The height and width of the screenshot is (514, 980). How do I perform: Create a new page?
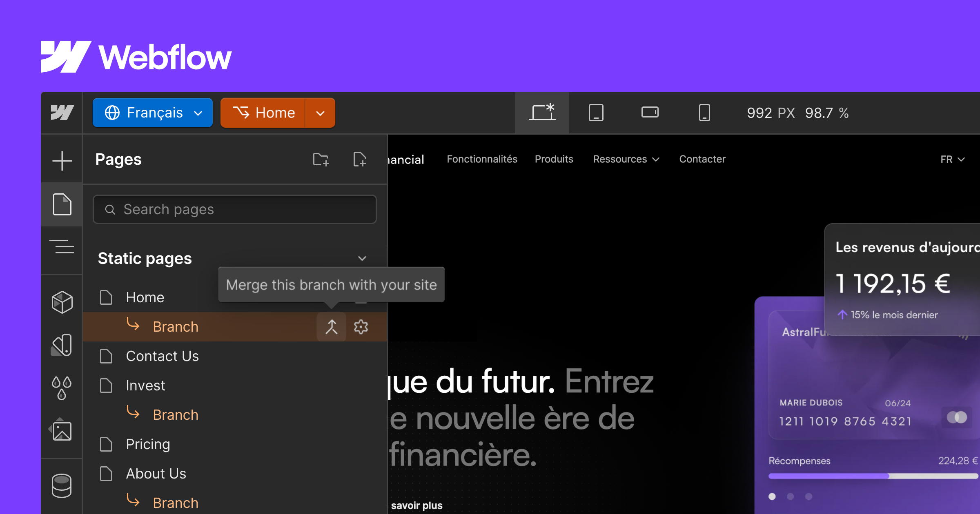click(360, 160)
